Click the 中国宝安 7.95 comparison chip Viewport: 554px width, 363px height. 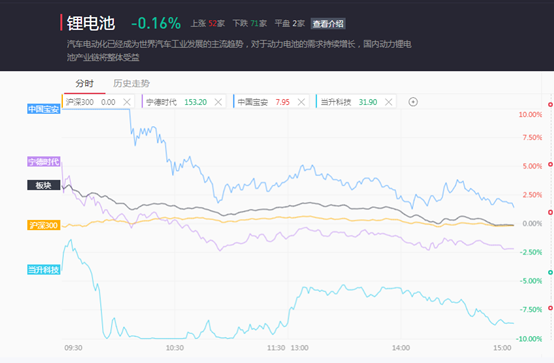pyautogui.click(x=271, y=102)
